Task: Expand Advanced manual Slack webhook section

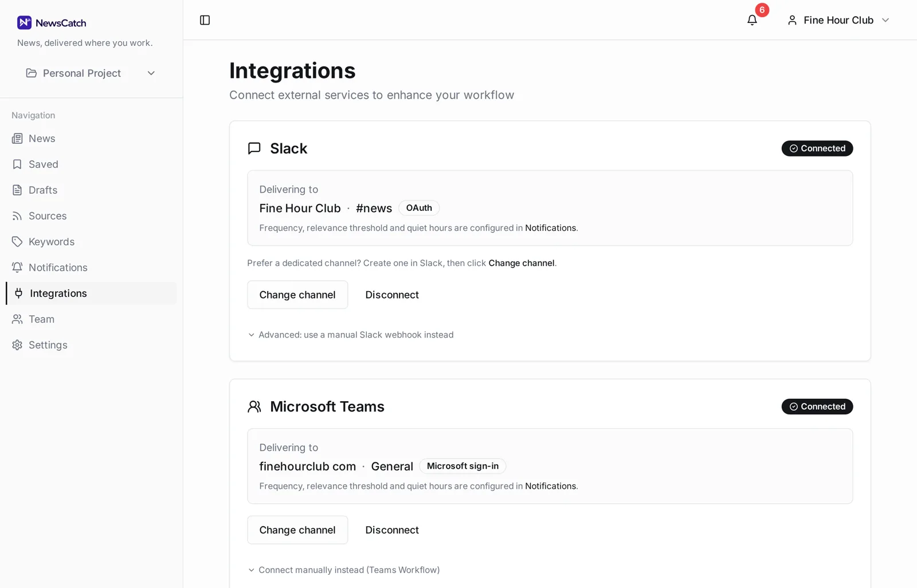Action: coord(351,335)
